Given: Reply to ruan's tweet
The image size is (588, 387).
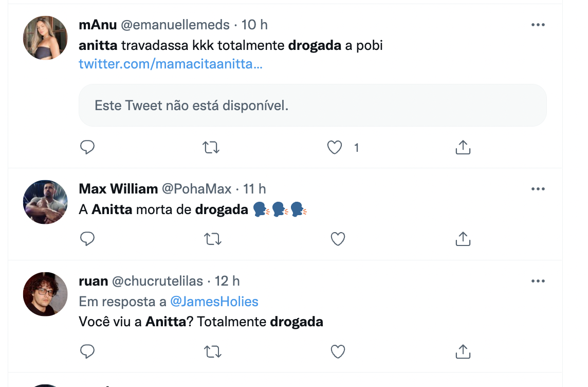Looking at the screenshot, I should point(88,351).
